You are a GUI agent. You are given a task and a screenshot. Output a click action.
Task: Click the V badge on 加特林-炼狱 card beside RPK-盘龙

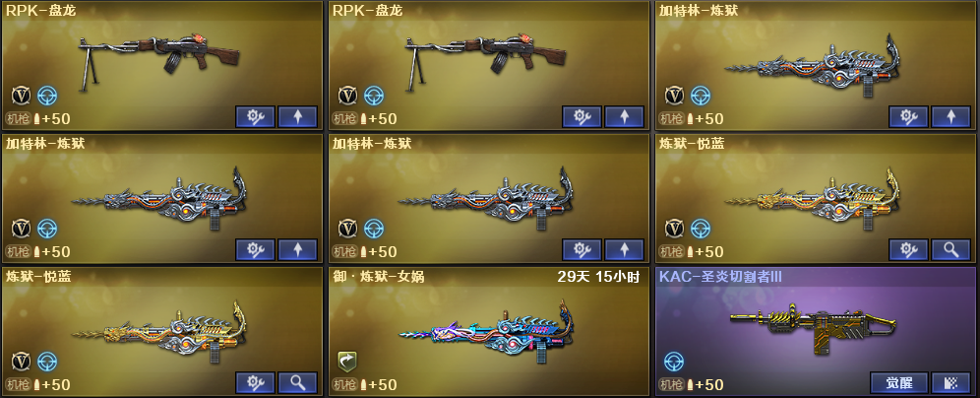point(674,96)
